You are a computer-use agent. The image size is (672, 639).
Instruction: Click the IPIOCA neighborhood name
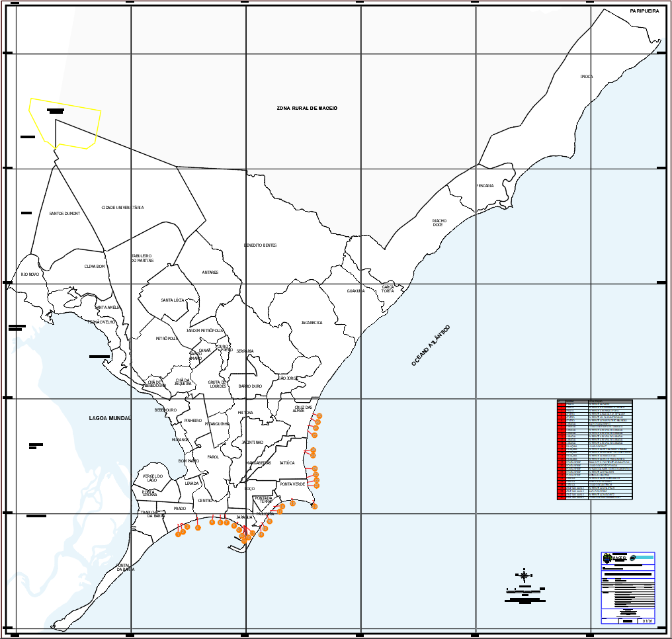tap(586, 75)
